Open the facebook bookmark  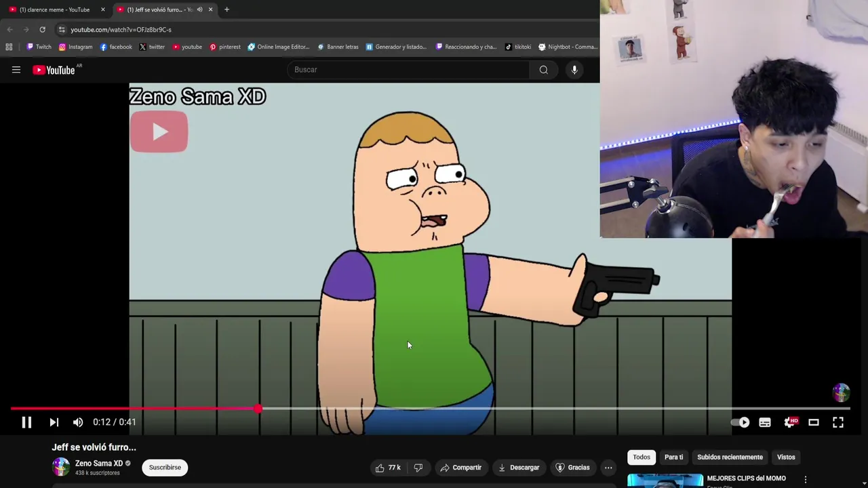tap(116, 47)
